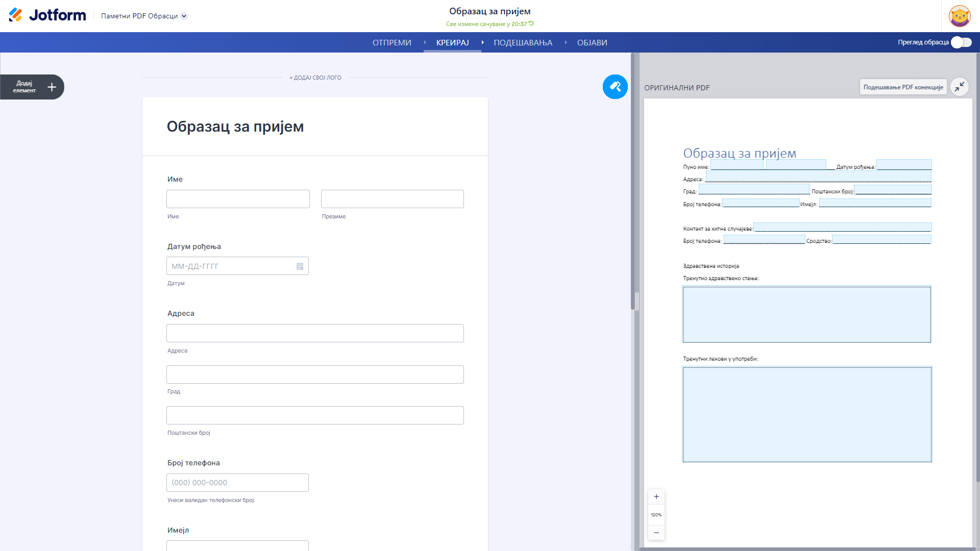Toggle the Преглед обрасца switch
This screenshot has height=551, width=980.
[x=961, y=42]
